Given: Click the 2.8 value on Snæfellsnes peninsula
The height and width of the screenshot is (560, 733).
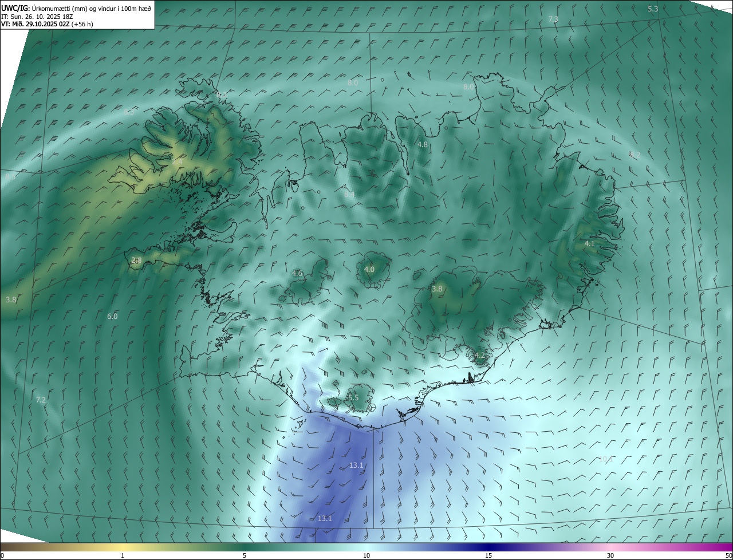Looking at the screenshot, I should [x=136, y=261].
